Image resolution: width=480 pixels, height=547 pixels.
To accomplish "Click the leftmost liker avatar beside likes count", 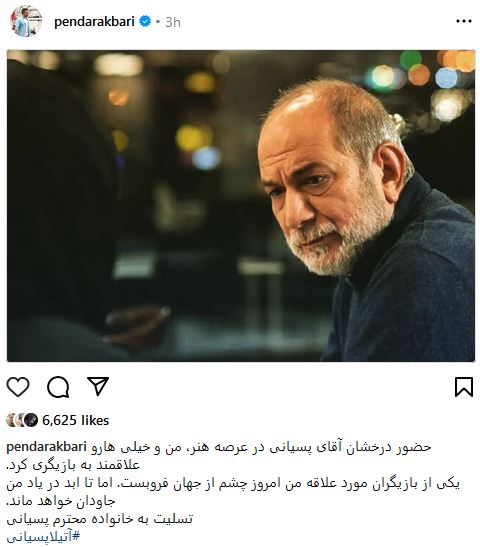I will (x=12, y=420).
